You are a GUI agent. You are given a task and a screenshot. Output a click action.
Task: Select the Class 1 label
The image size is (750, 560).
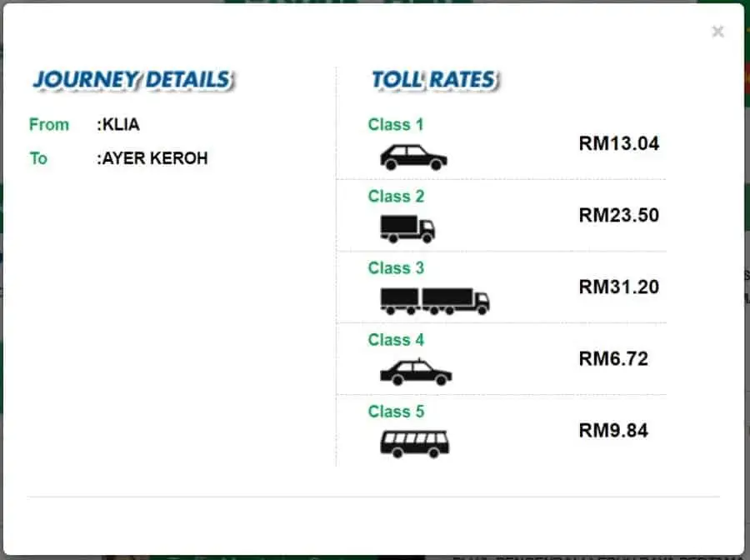click(396, 124)
